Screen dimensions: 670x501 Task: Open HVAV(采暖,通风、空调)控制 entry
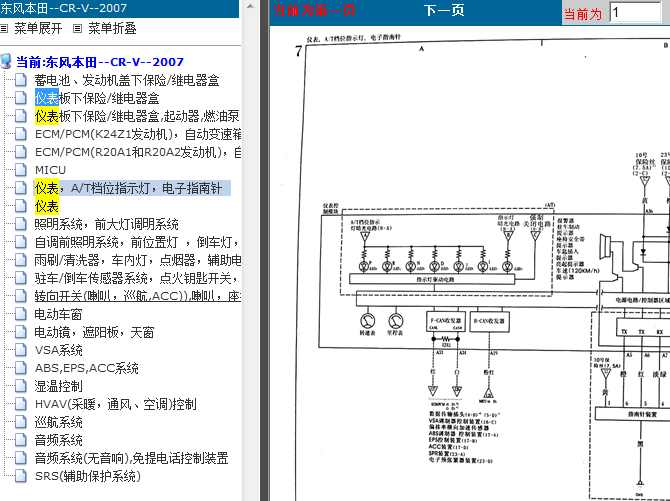115,404
